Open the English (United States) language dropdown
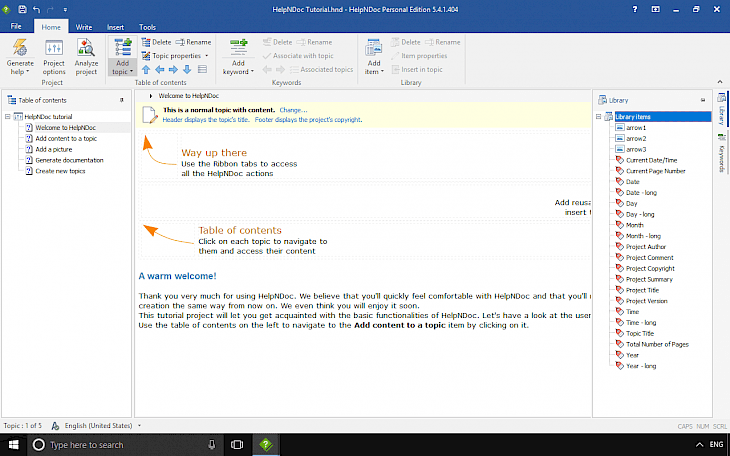Screen dimensions: 730x456 coord(139,426)
